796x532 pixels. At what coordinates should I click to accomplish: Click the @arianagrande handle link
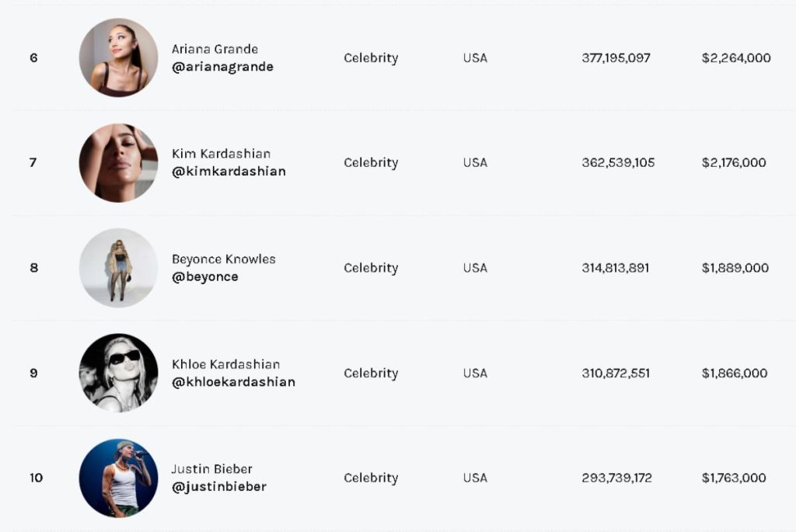click(222, 67)
